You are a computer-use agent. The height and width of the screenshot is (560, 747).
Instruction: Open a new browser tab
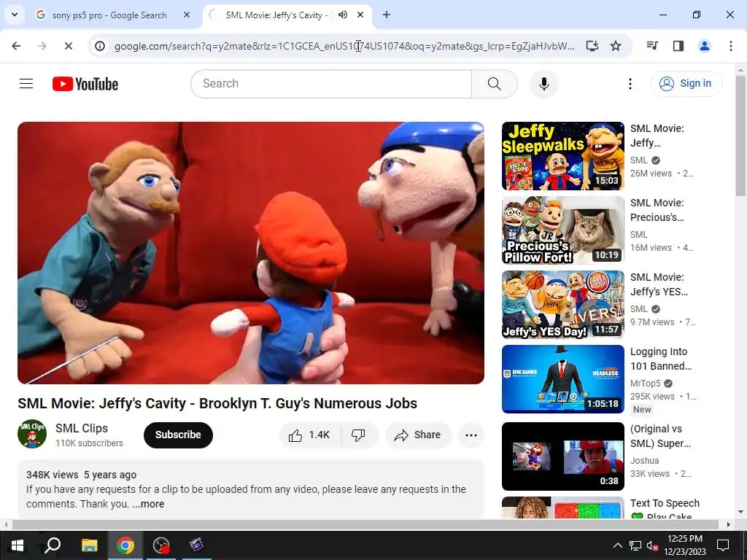coord(387,15)
